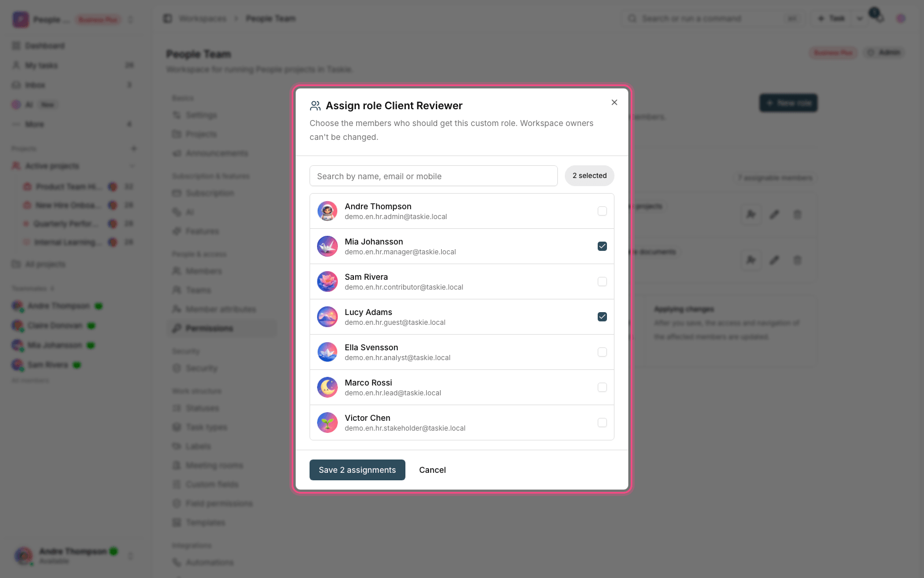This screenshot has width=924, height=578.
Task: Click Mia Johansson's avatar in the member list
Action: 327,246
